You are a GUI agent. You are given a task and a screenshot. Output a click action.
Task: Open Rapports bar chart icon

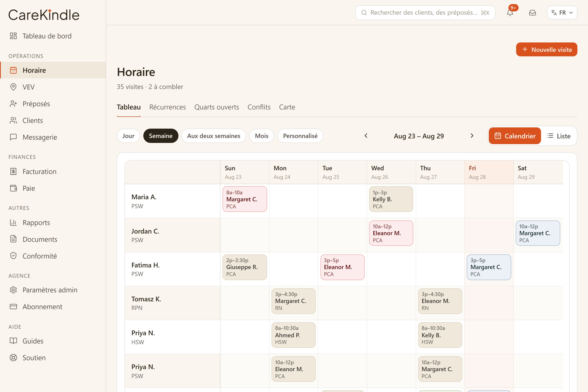click(x=13, y=222)
